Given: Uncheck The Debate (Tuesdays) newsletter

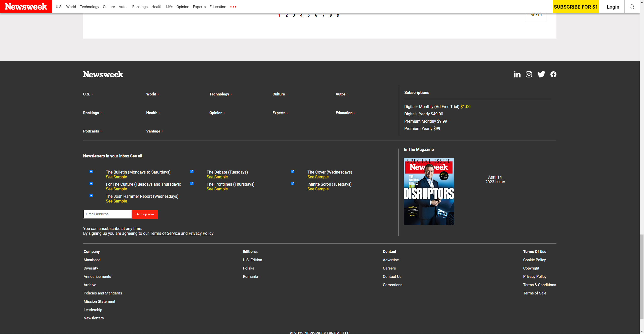Looking at the screenshot, I should pyautogui.click(x=192, y=171).
